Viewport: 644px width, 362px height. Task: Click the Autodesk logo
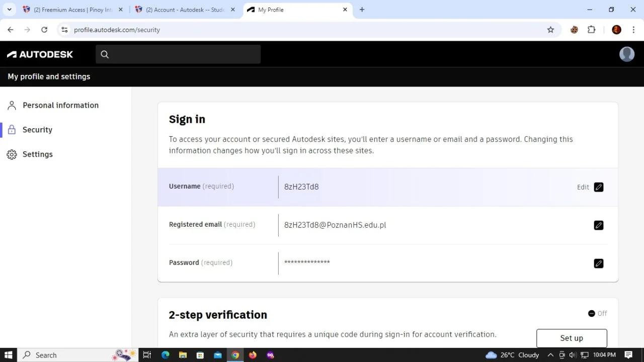[40, 54]
